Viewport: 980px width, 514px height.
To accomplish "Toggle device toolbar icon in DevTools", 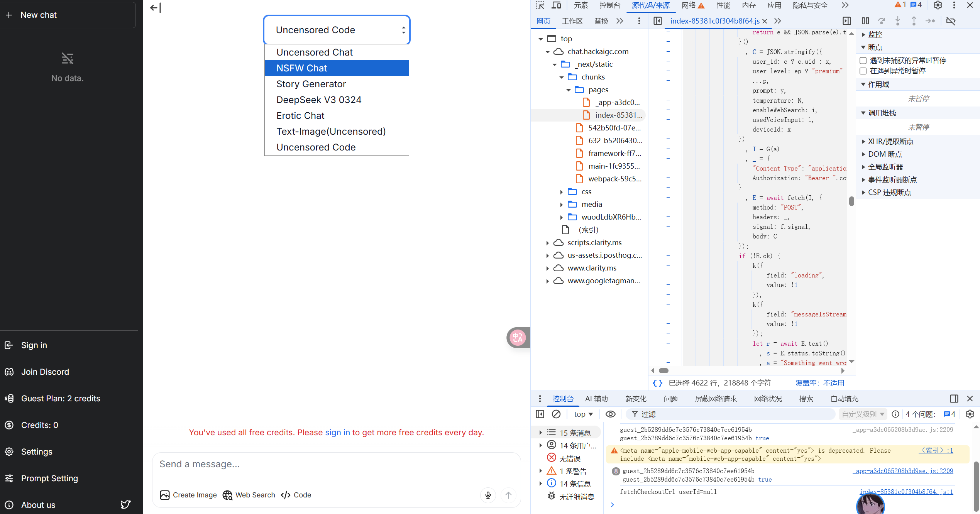I will pos(556,5).
